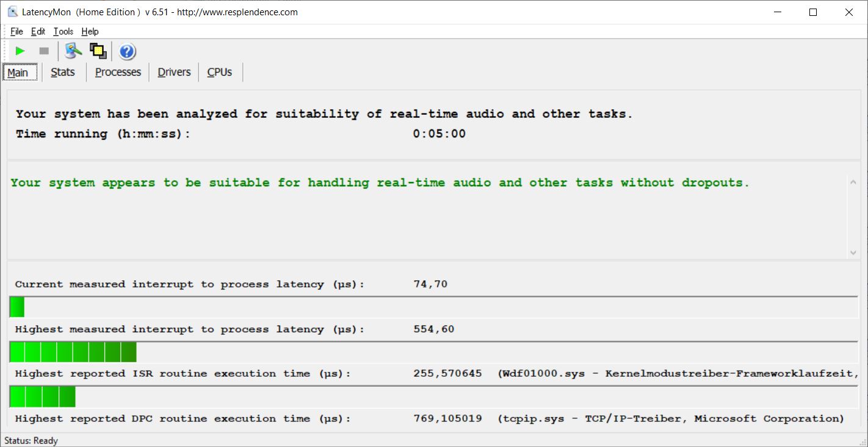This screenshot has height=447, width=868.
Task: Click highest ISR execution time bar
Action: [x=434, y=397]
